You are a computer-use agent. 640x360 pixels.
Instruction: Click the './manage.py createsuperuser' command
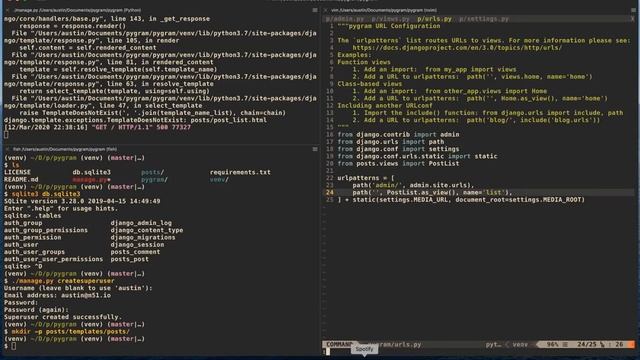63,281
